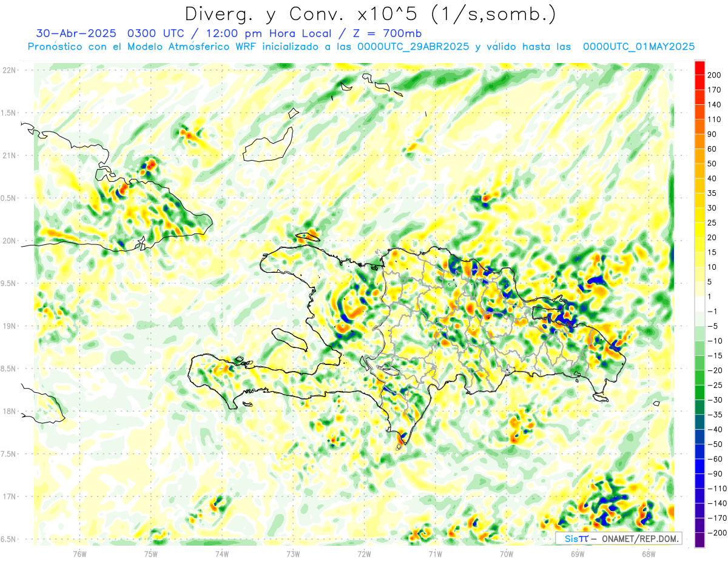The height and width of the screenshot is (562, 728).
Task: Click the colorbar value '-30'
Action: click(715, 400)
